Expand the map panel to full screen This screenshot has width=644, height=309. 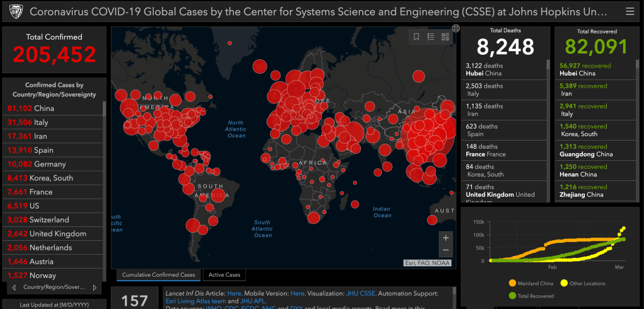coord(456,28)
